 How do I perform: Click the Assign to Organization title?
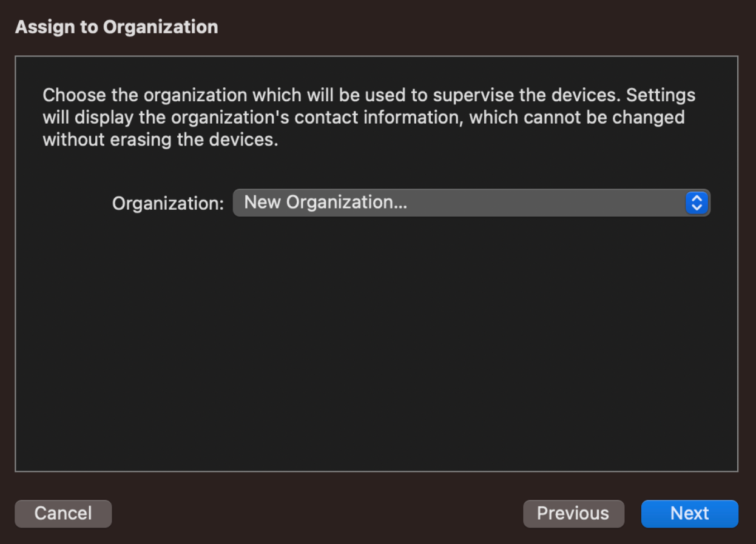[x=116, y=27]
